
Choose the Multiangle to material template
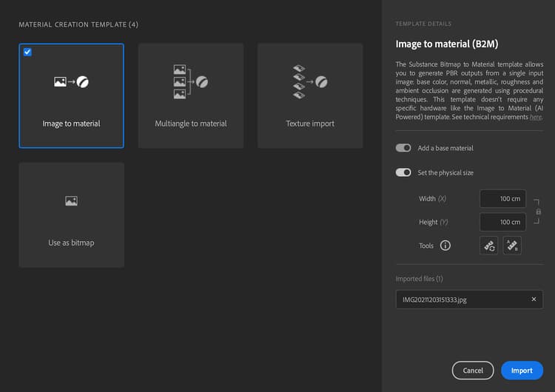(x=191, y=95)
